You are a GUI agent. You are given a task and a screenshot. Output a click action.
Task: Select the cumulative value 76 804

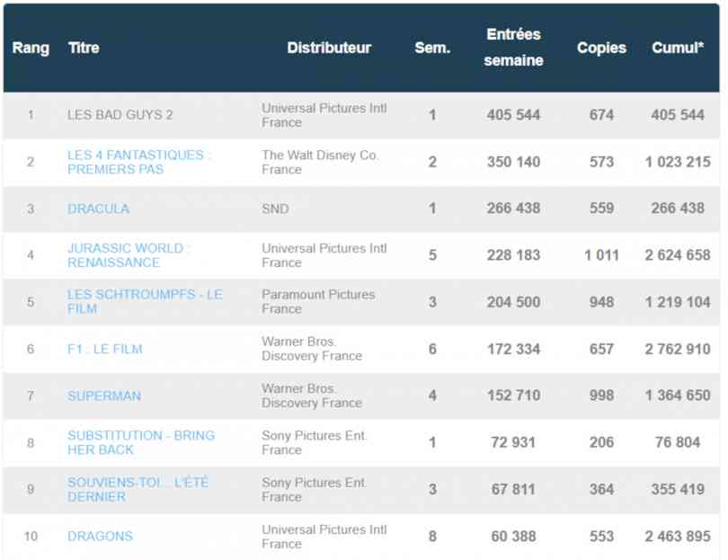[678, 442]
